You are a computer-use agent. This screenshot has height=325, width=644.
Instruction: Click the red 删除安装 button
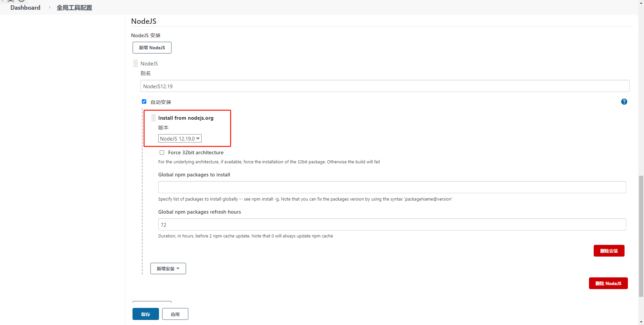click(609, 251)
